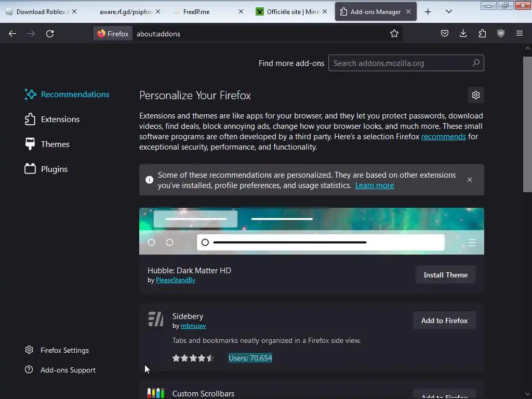Open a new tab with plus button
Image resolution: width=532 pixels, height=399 pixels.
coord(428,12)
